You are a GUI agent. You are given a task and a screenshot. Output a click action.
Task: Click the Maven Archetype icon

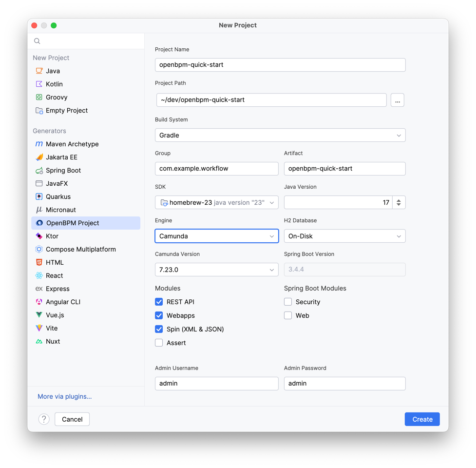pos(39,144)
